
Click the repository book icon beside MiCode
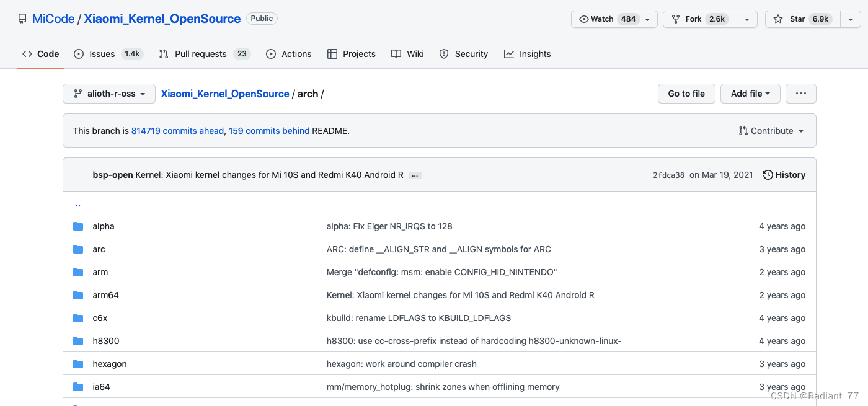[x=22, y=19]
